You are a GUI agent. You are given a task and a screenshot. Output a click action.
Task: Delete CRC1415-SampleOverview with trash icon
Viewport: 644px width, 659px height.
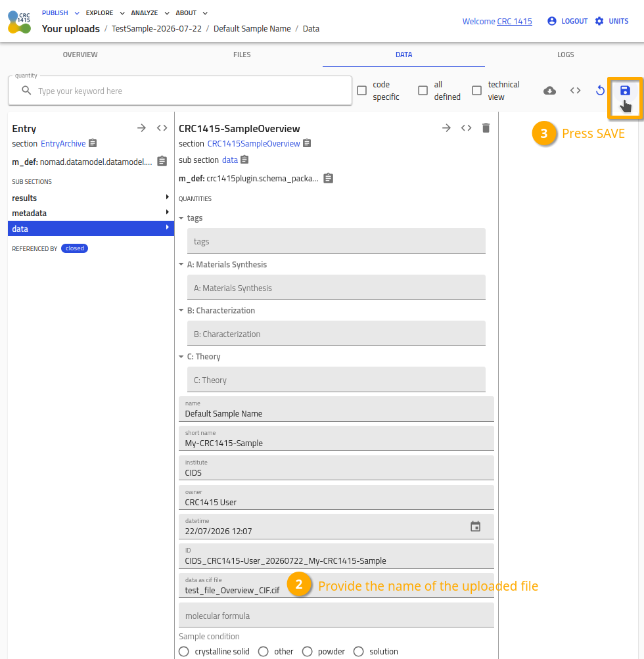[x=486, y=127]
